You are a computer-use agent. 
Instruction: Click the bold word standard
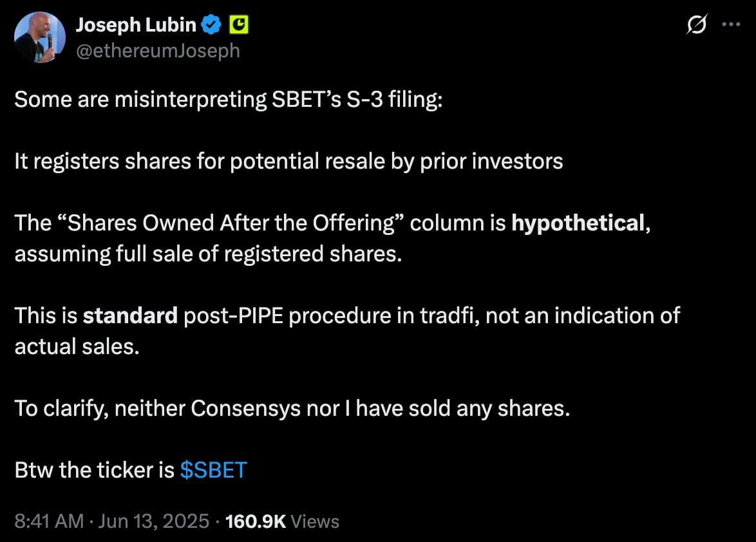(x=130, y=315)
